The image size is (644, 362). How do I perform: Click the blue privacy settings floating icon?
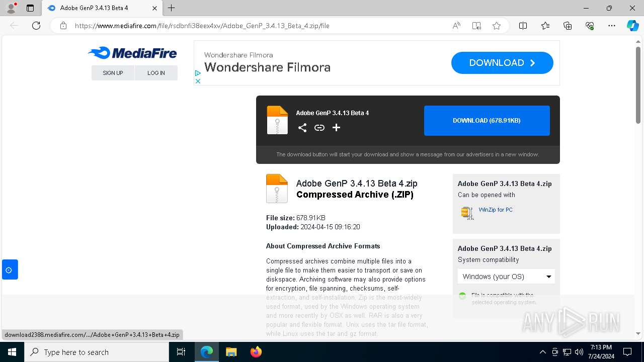pyautogui.click(x=10, y=270)
